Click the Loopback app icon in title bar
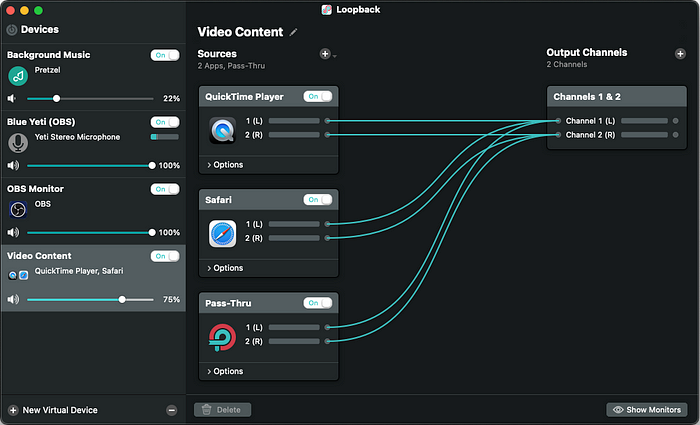Image resolution: width=700 pixels, height=425 pixels. pos(327,10)
